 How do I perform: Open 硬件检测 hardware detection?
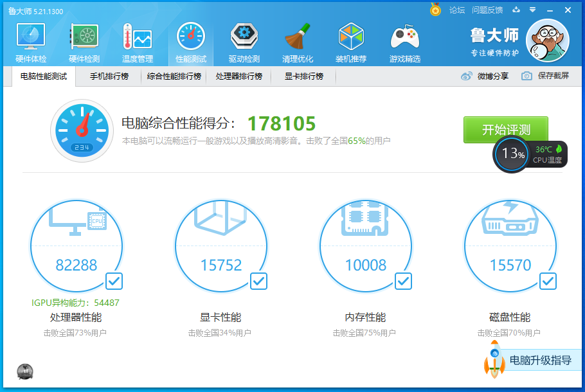[x=84, y=42]
